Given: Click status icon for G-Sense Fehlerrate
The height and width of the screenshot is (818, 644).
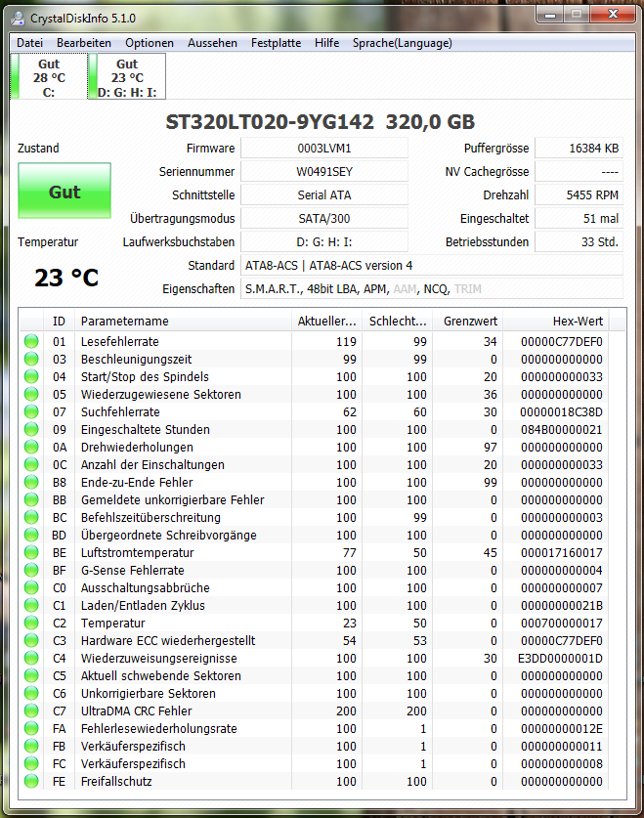Looking at the screenshot, I should tap(31, 570).
